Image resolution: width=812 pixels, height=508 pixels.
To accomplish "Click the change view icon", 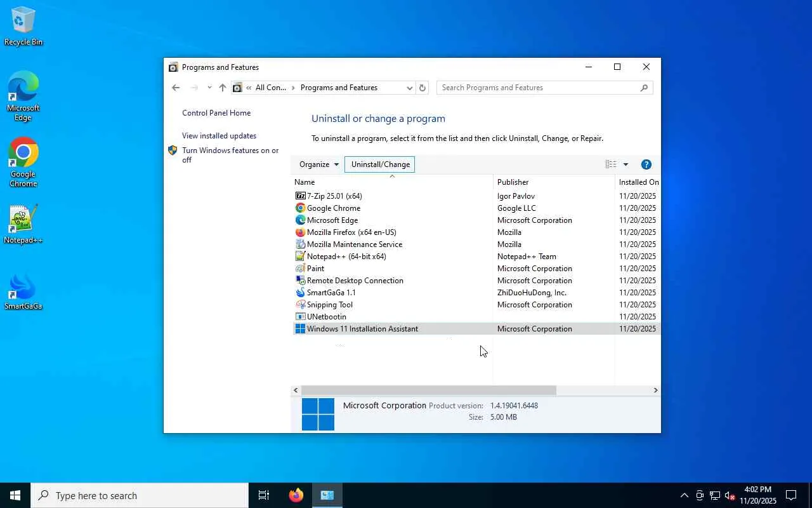I will 611,164.
